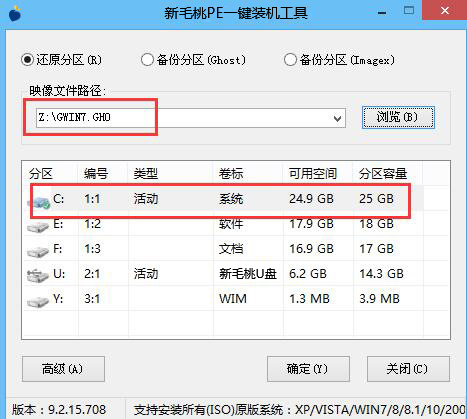
Task: Click the 浏览(B) browse button
Action: (398, 117)
